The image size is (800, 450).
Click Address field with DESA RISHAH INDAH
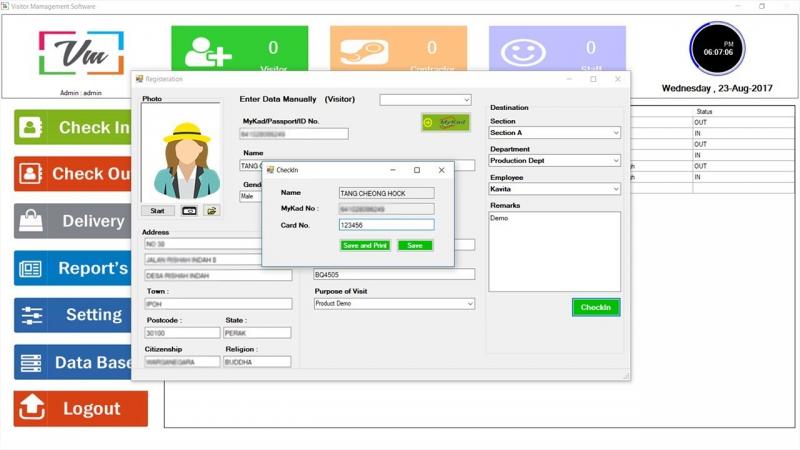218,276
